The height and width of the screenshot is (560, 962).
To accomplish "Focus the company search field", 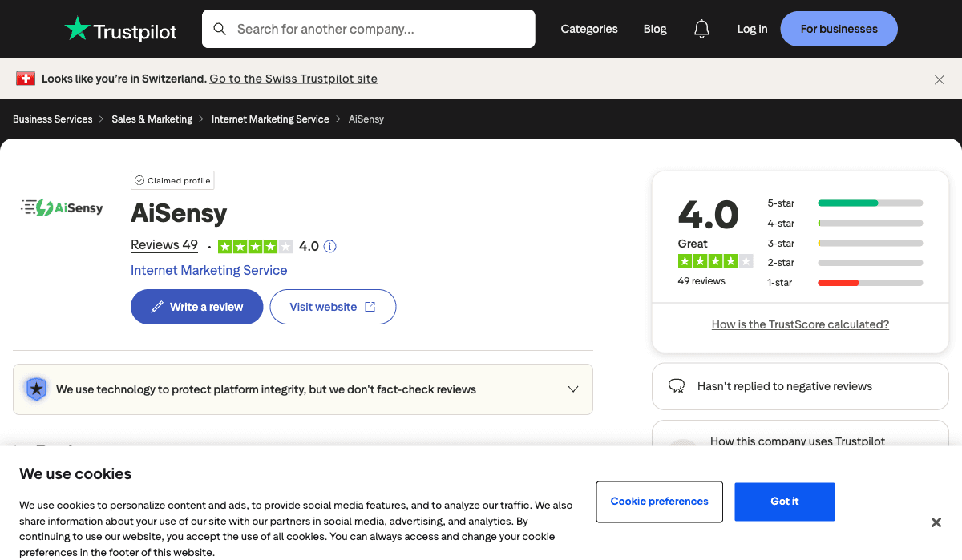I will click(369, 29).
